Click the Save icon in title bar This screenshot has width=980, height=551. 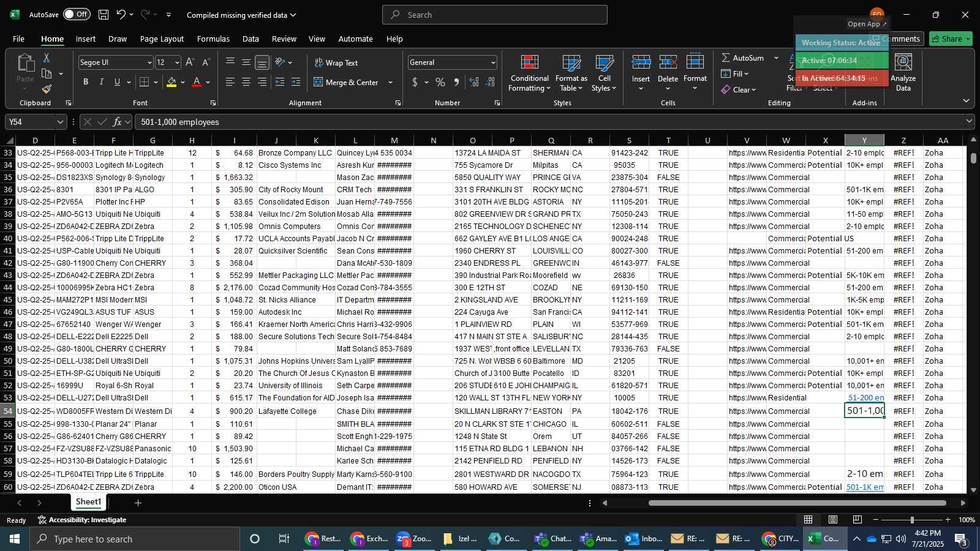point(104,15)
